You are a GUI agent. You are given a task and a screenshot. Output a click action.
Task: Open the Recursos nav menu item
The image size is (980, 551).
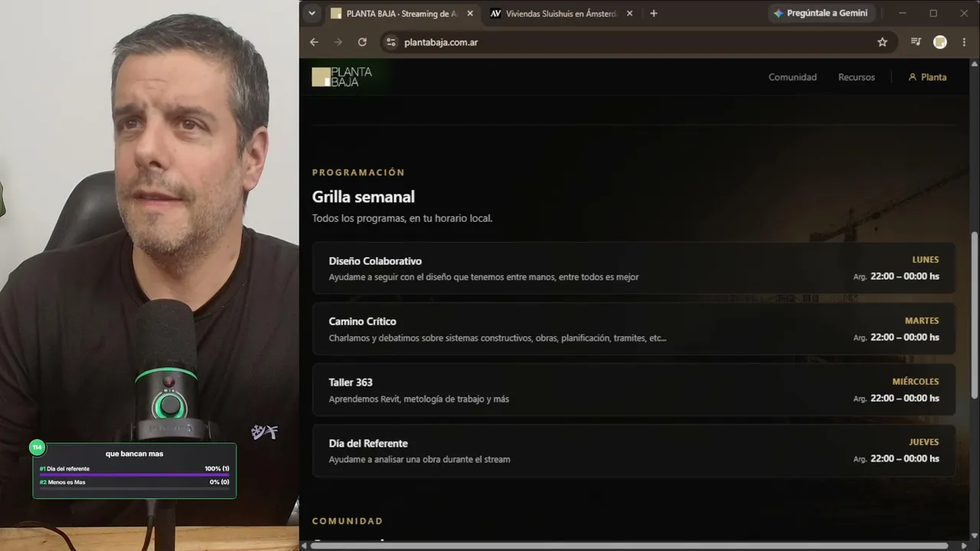(857, 77)
